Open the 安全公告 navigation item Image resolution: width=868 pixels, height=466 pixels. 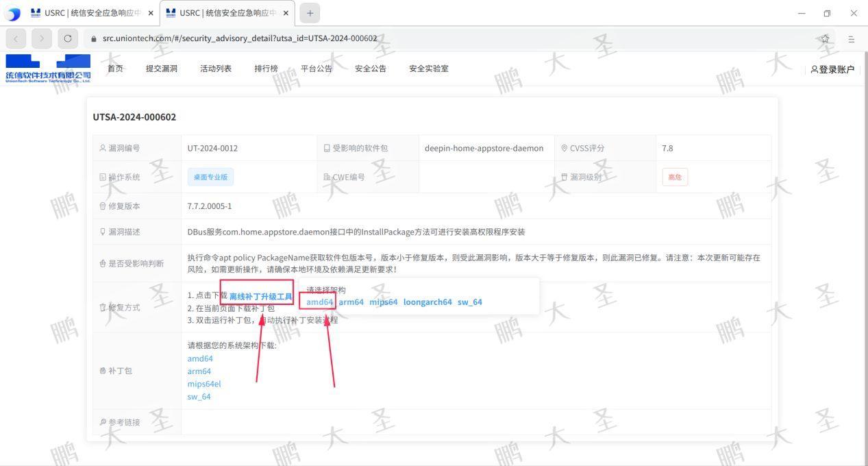tap(371, 69)
